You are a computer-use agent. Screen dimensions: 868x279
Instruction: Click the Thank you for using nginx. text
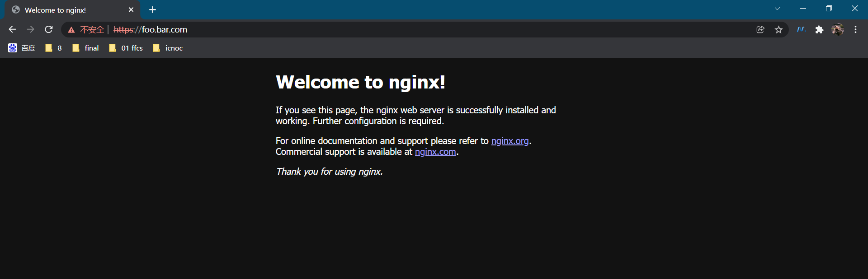pos(330,172)
